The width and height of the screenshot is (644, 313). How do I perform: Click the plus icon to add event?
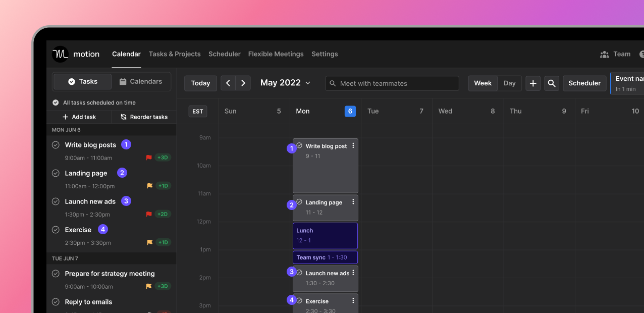coord(533,83)
